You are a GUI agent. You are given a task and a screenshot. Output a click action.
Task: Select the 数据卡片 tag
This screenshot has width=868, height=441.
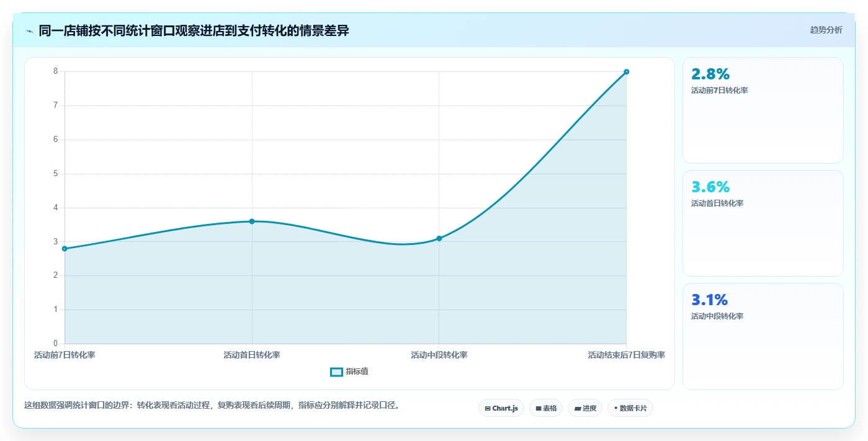(630, 408)
